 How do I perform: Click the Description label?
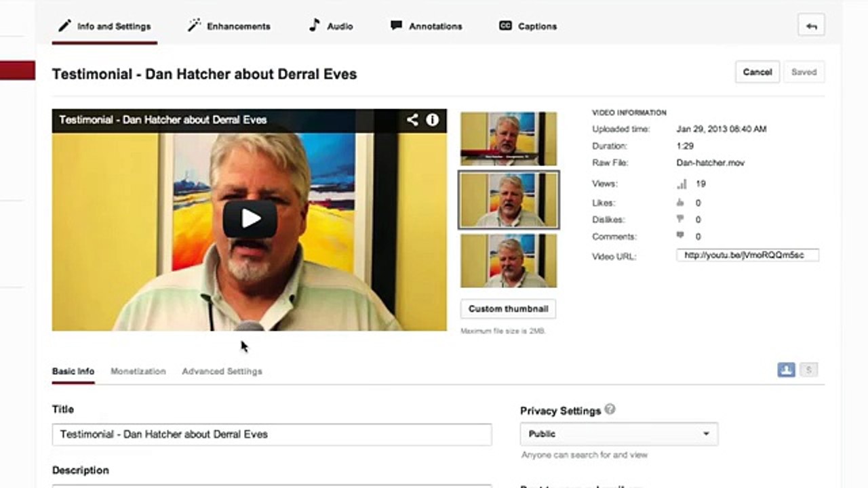click(81, 470)
